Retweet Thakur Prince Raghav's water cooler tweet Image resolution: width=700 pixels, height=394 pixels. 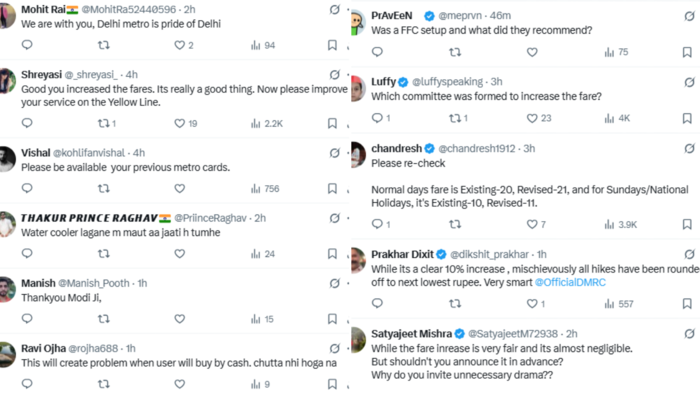(104, 253)
